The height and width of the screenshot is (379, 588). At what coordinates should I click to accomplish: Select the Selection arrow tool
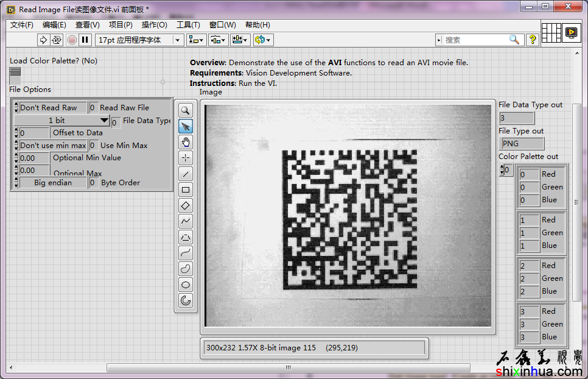[x=186, y=127]
